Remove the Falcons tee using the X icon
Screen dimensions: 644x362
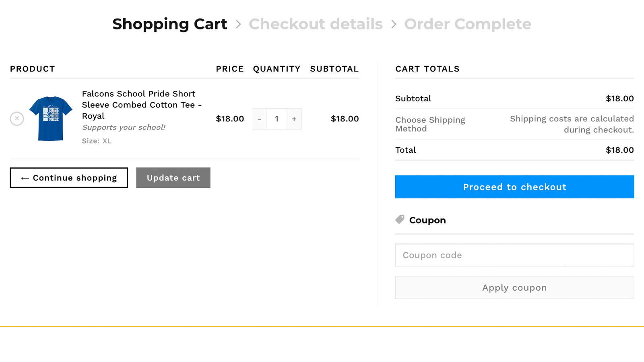click(17, 119)
